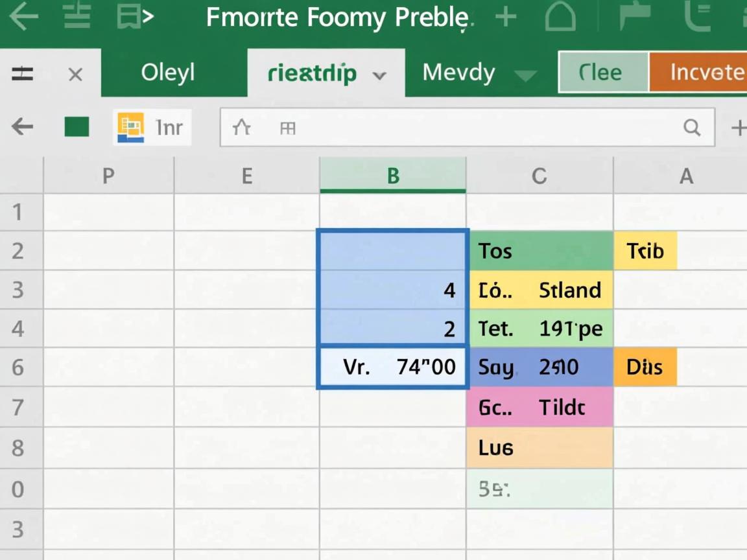Screen dimensions: 747x560
Task: Switch to the Oleyl tab
Action: point(168,73)
